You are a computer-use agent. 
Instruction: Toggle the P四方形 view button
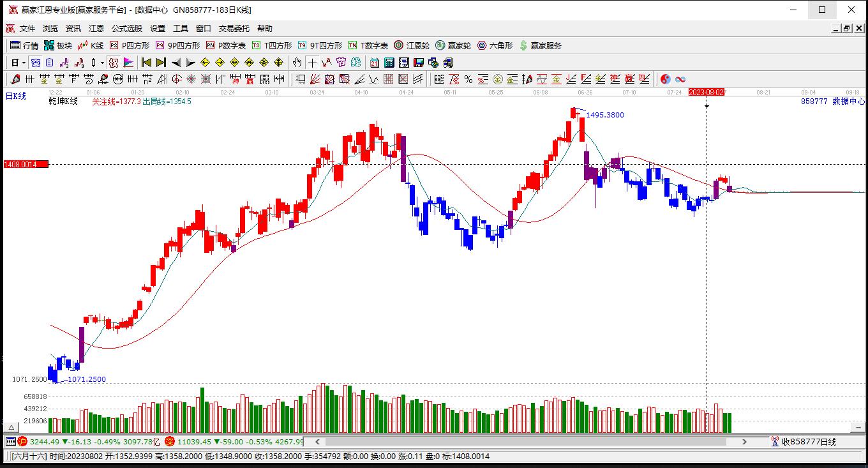click(x=130, y=45)
